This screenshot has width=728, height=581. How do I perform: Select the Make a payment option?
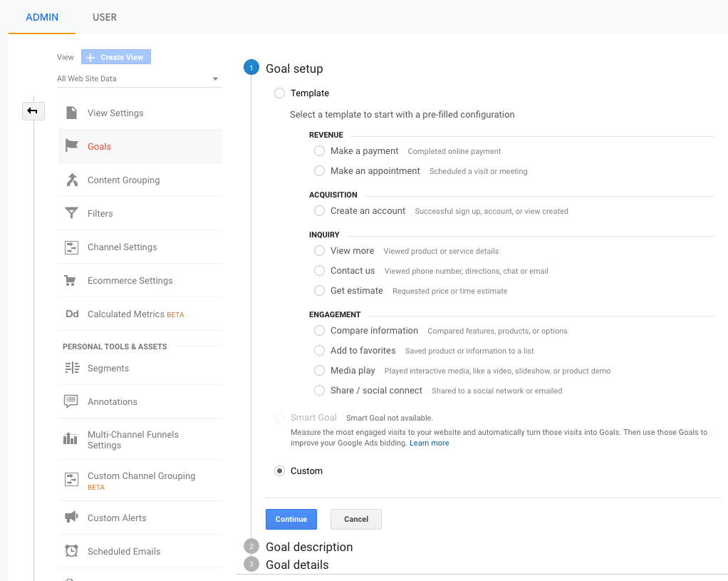(x=319, y=151)
